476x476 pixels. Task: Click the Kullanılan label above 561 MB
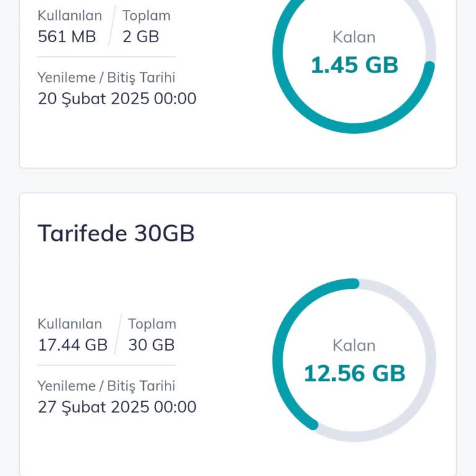(x=69, y=15)
